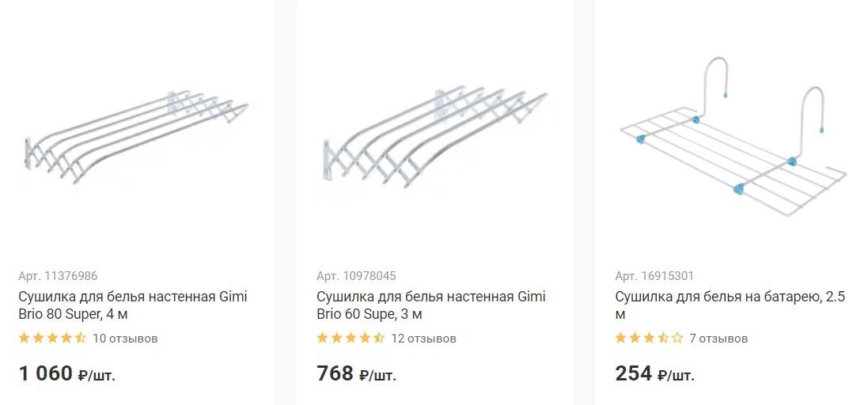Open the 'Сушилка для белья настенная Gimi Brio 80 Super, 4 м' title

click(132, 305)
